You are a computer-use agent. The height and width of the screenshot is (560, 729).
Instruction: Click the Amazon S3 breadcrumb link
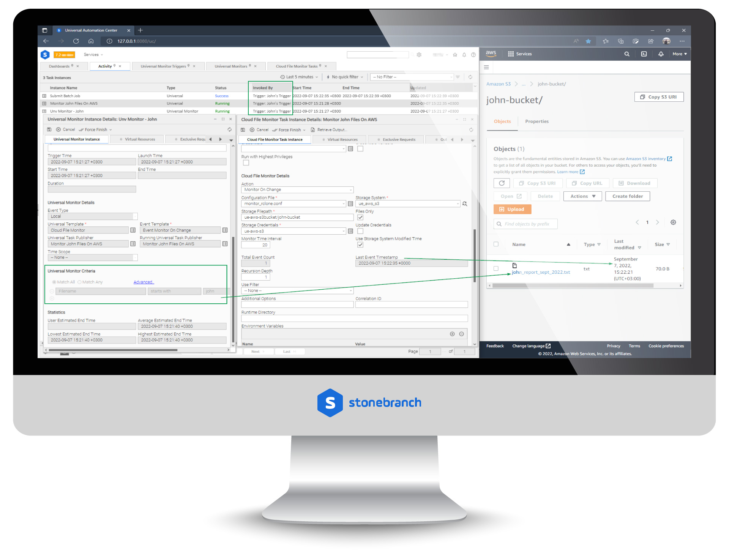click(x=499, y=84)
